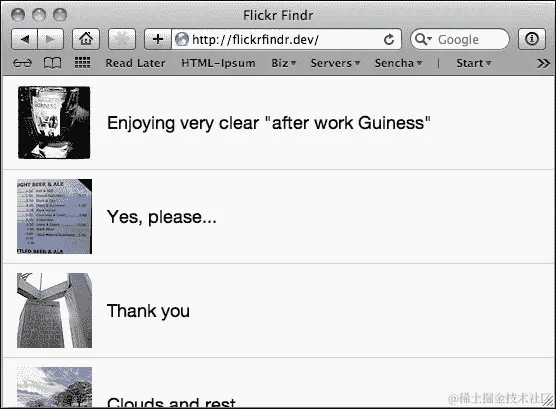Show hidden bookmarks with the double chevron
The width and height of the screenshot is (556, 409).
543,63
